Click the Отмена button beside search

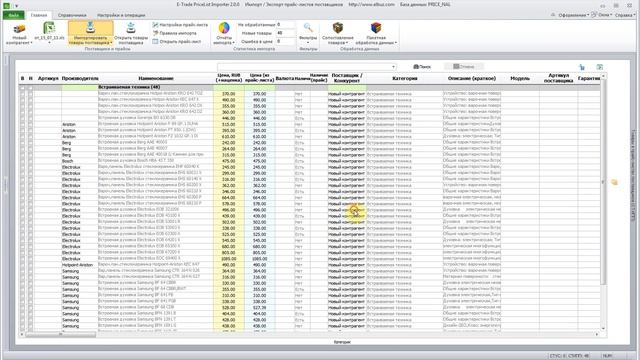[464, 67]
